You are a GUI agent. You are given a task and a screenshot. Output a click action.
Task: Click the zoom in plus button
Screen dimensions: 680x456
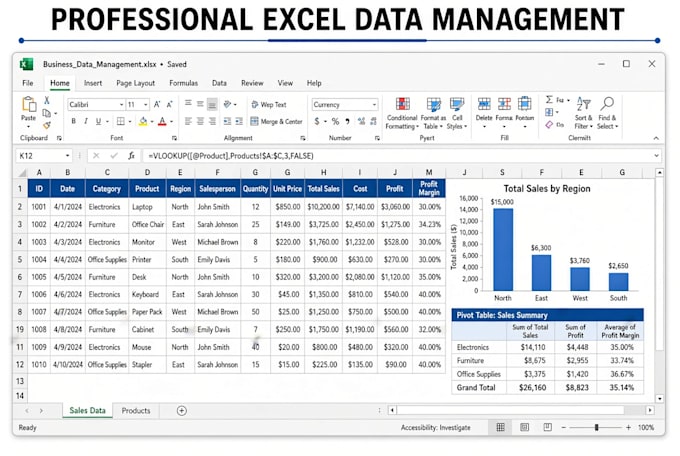pos(628,427)
